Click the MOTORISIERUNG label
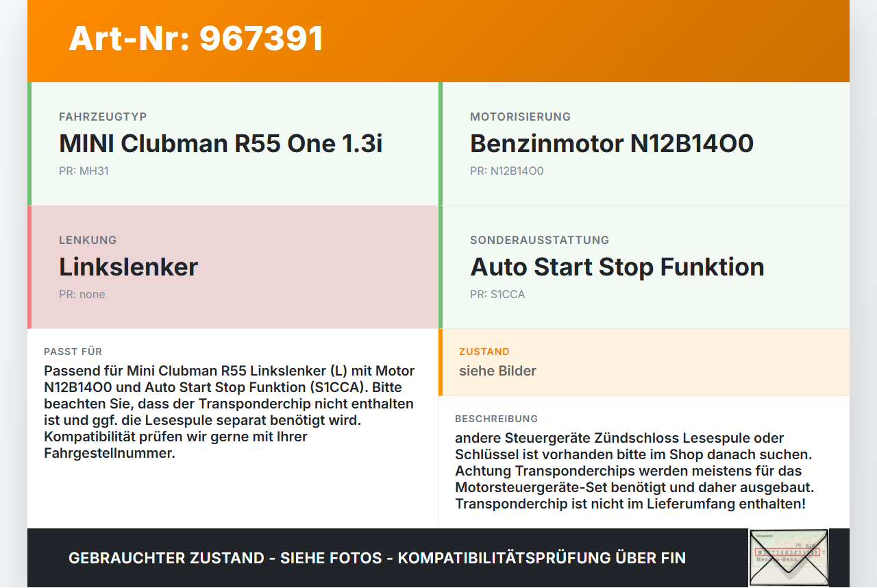877x588 pixels. [520, 117]
